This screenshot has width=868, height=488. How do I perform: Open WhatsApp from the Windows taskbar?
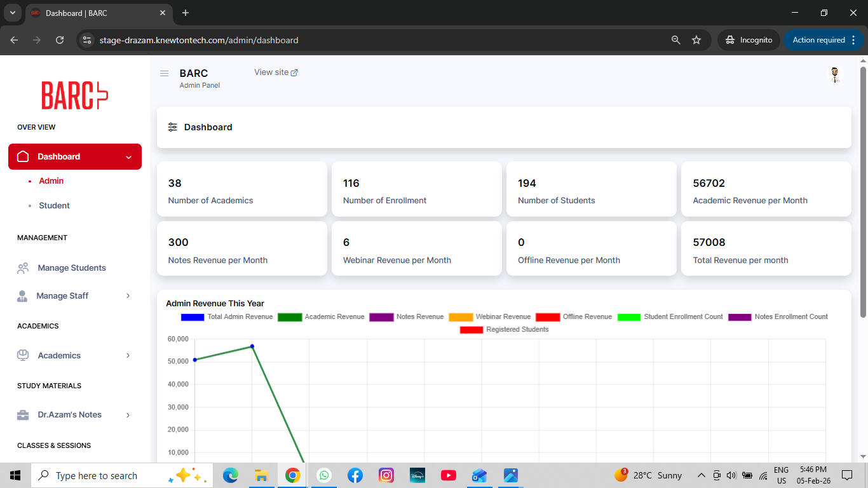pyautogui.click(x=324, y=475)
